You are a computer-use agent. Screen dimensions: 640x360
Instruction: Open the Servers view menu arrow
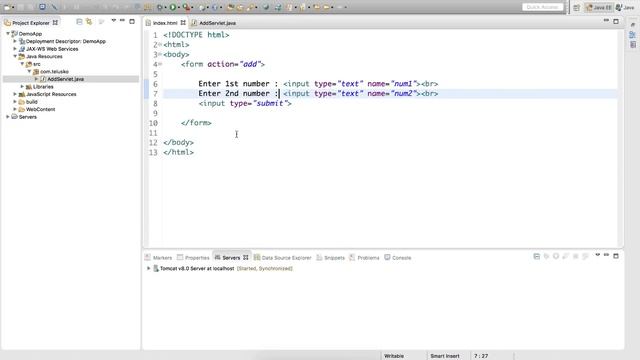[x=598, y=255]
